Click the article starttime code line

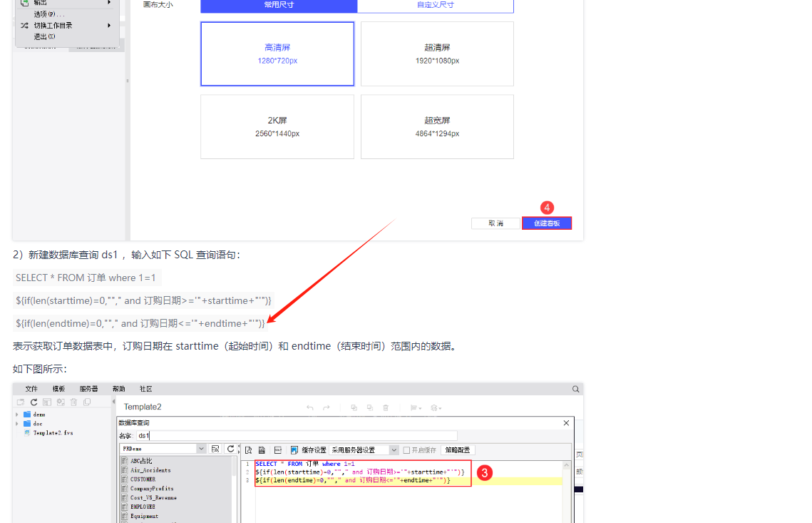tap(143, 300)
